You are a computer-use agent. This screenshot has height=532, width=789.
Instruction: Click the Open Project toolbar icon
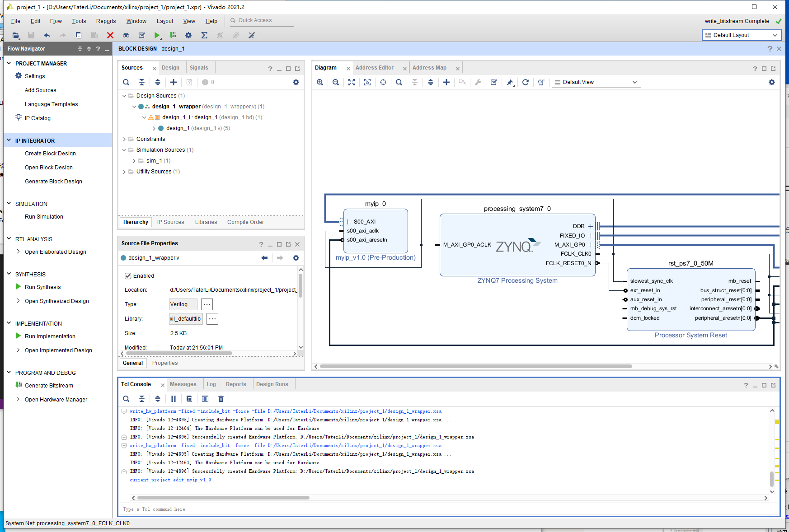click(x=16, y=35)
